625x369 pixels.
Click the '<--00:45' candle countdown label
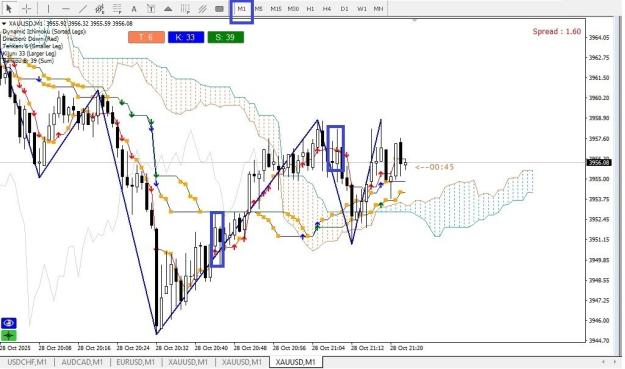pyautogui.click(x=434, y=167)
